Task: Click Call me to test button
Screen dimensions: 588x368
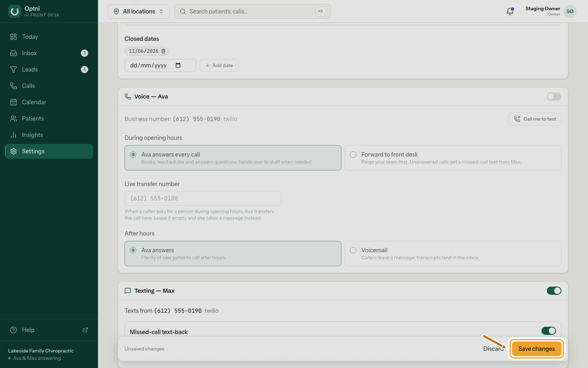Action: click(535, 119)
